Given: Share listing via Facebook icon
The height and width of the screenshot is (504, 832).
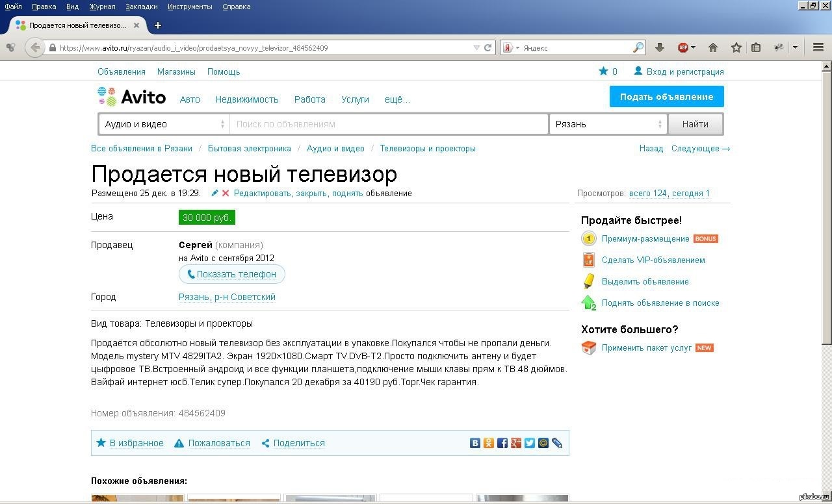Looking at the screenshot, I should tap(502, 443).
